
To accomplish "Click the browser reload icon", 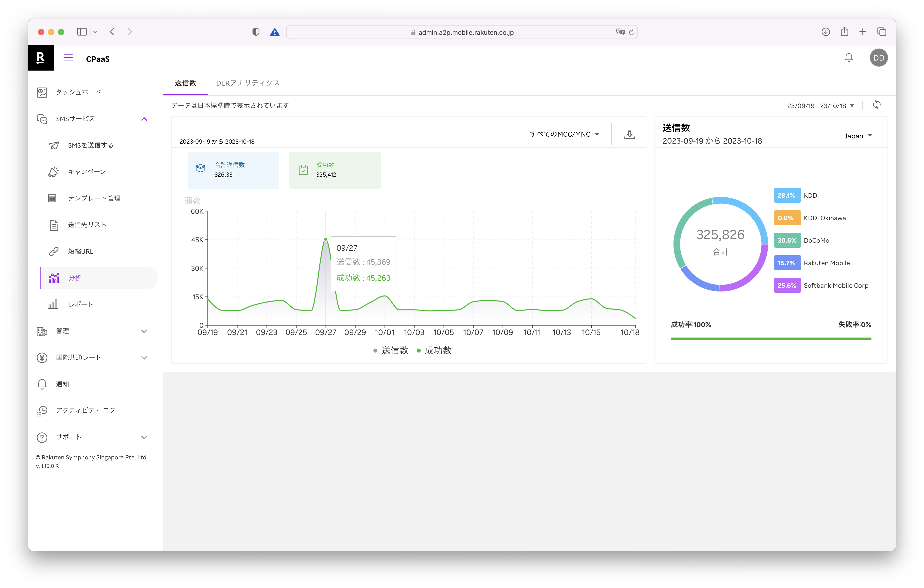I will click(x=632, y=32).
